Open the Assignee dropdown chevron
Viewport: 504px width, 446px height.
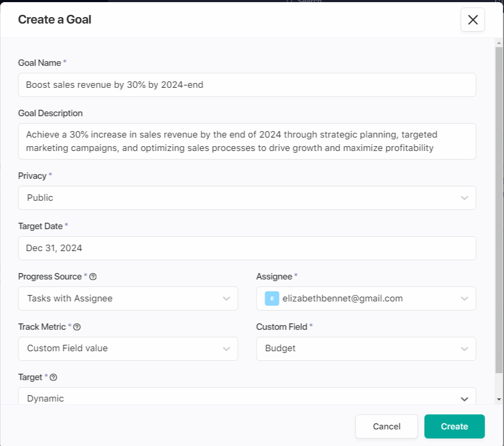[x=464, y=299]
